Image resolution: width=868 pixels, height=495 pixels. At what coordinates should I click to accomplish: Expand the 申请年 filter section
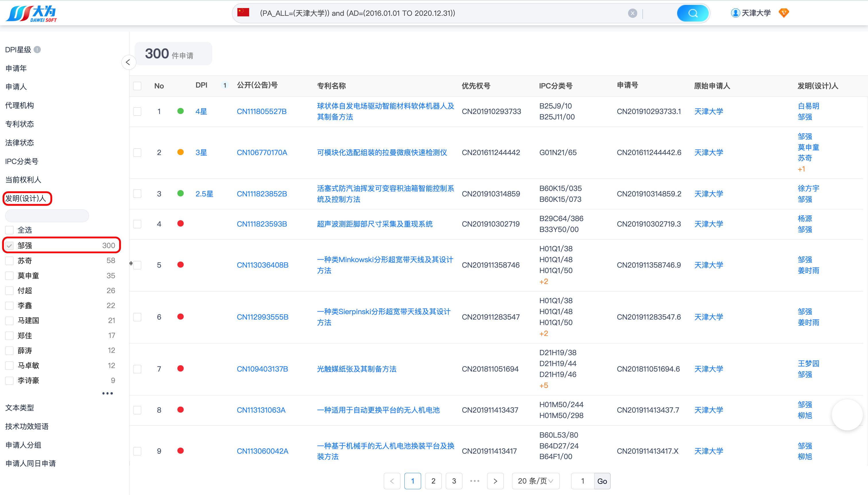pyautogui.click(x=16, y=68)
